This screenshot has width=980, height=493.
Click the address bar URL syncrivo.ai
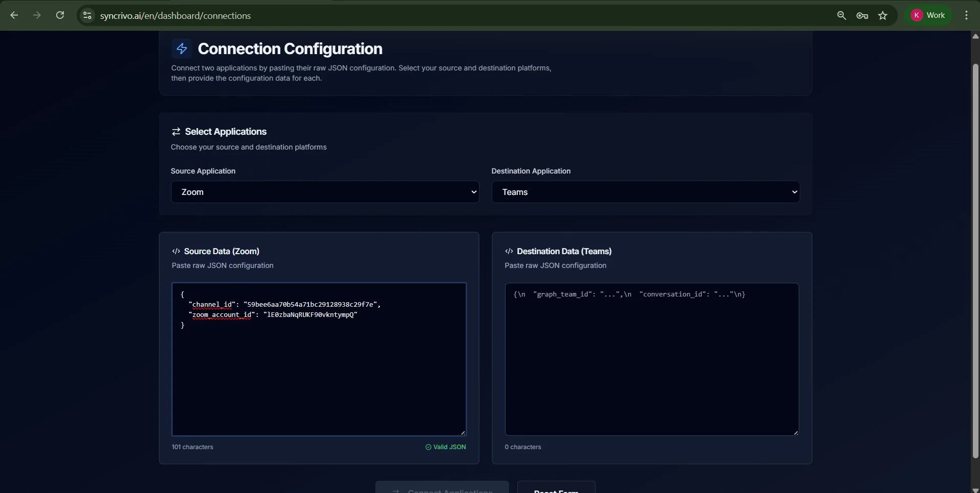tap(175, 16)
